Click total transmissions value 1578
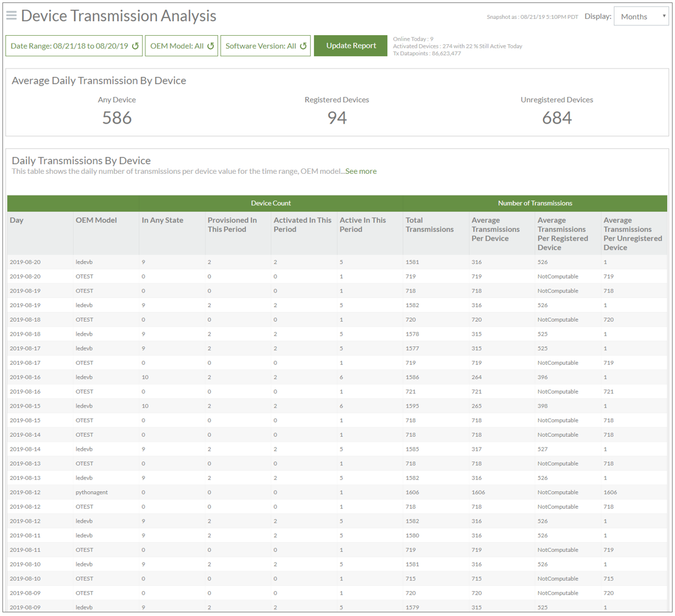Image resolution: width=675 pixels, height=616 pixels. [x=412, y=334]
